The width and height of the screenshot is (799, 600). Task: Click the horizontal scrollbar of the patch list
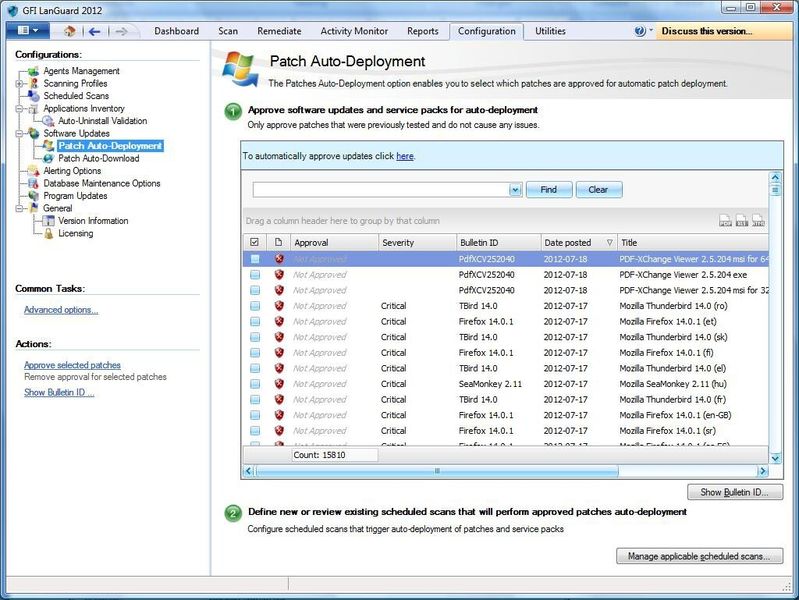(437, 470)
